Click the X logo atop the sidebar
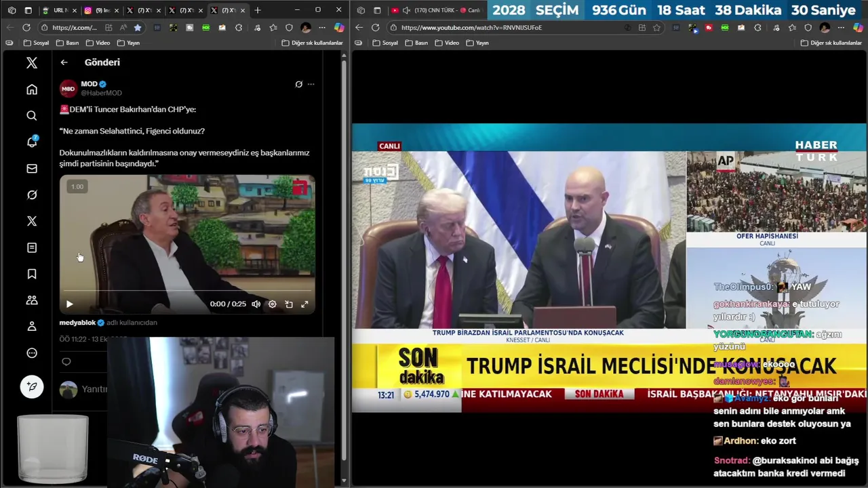868x488 pixels. pyautogui.click(x=32, y=63)
